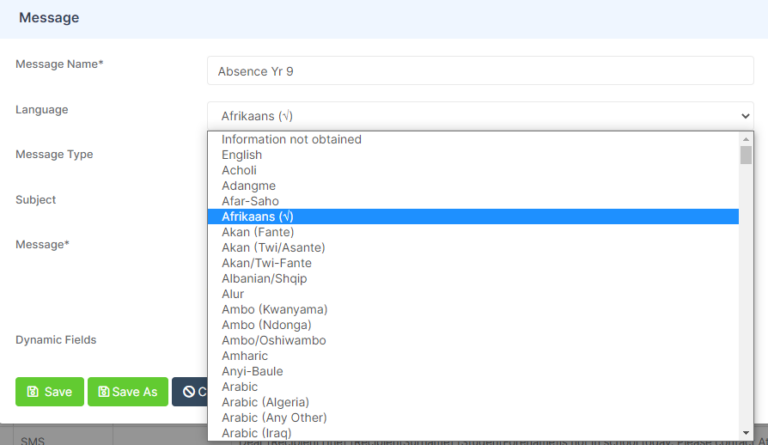
Task: Click the list scrollbar up arrow
Action: (746, 139)
